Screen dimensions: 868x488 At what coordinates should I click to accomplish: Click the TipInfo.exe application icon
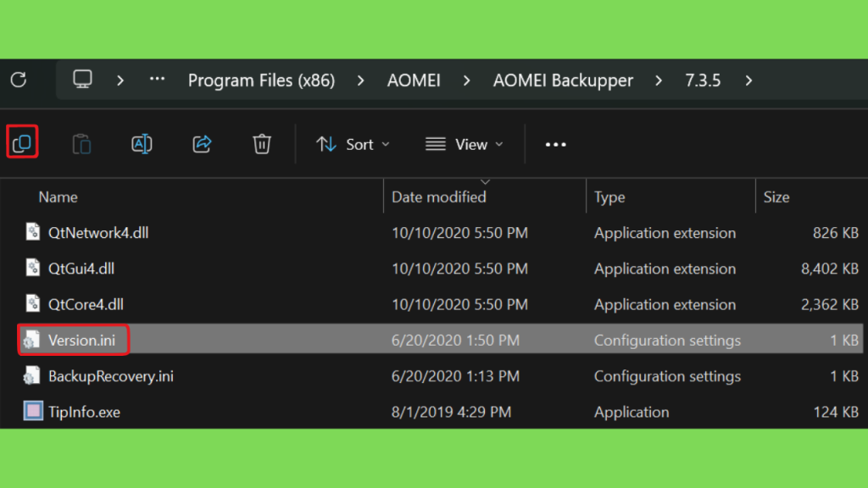(33, 411)
